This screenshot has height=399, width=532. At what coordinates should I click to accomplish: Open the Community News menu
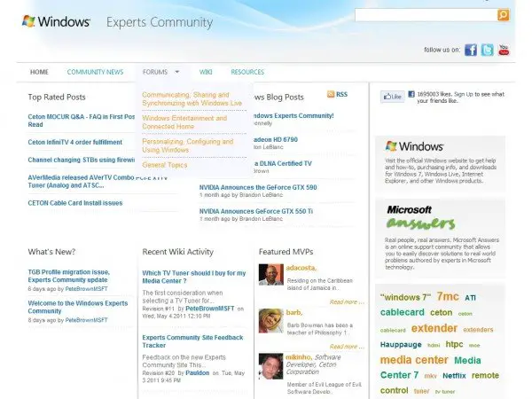[x=95, y=72]
